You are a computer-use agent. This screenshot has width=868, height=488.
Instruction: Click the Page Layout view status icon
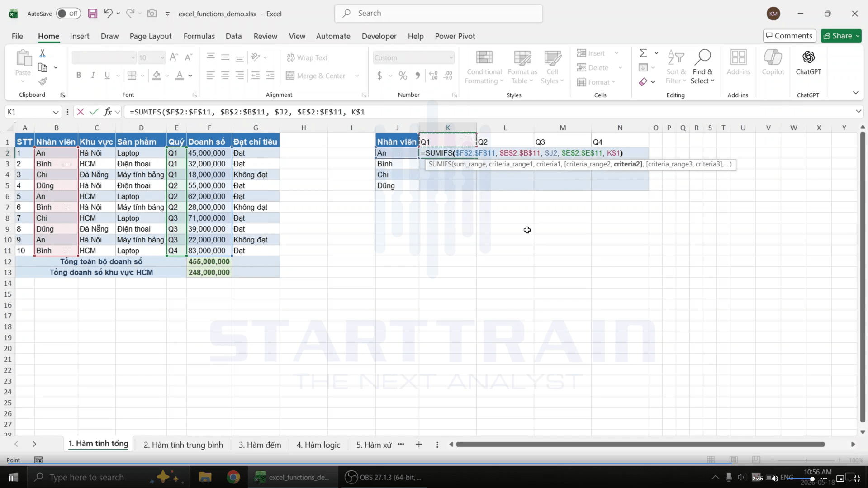coord(734,460)
